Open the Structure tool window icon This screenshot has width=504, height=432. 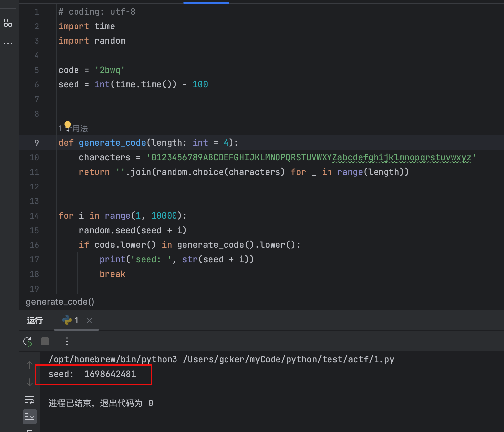tap(8, 23)
